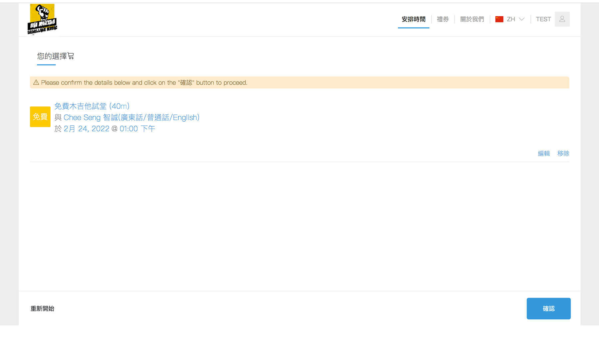Screen dimensions: 599x364
Task: Click the 2月 24, 2022 date link
Action: coord(87,129)
